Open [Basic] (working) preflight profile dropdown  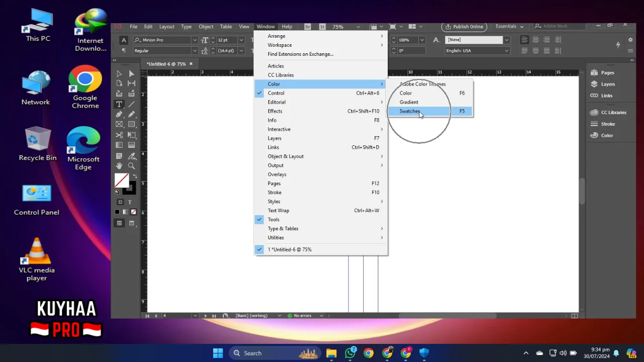pos(279,316)
